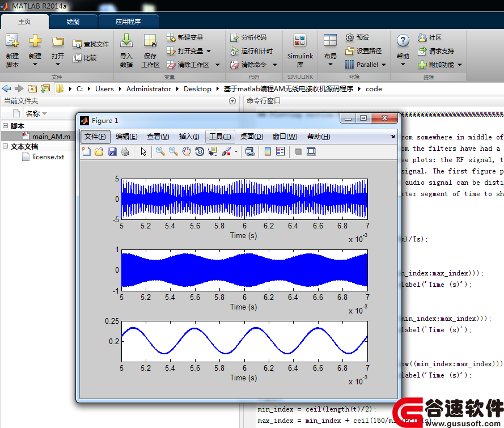
Task: Open the 文件(F) menu in Figure 1
Action: tap(95, 137)
